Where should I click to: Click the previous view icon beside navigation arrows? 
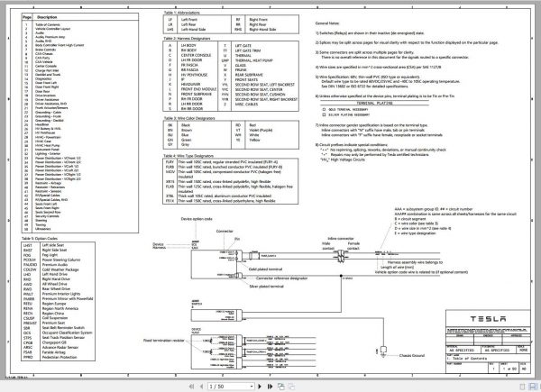[280, 387]
